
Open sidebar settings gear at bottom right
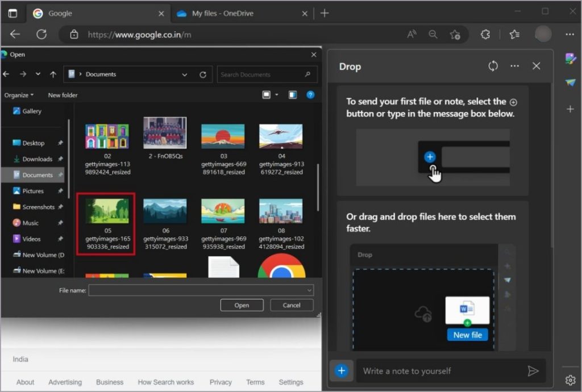(570, 380)
